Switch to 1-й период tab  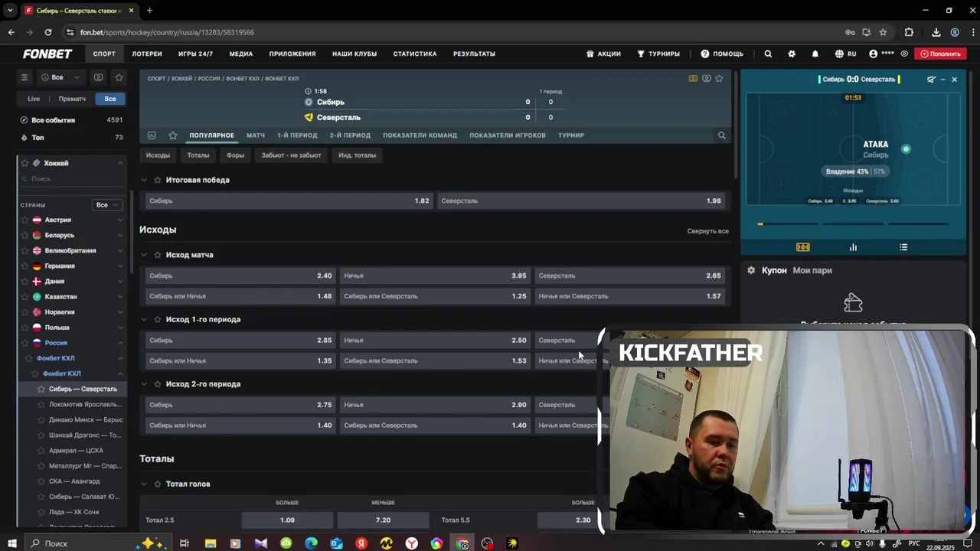(x=297, y=135)
